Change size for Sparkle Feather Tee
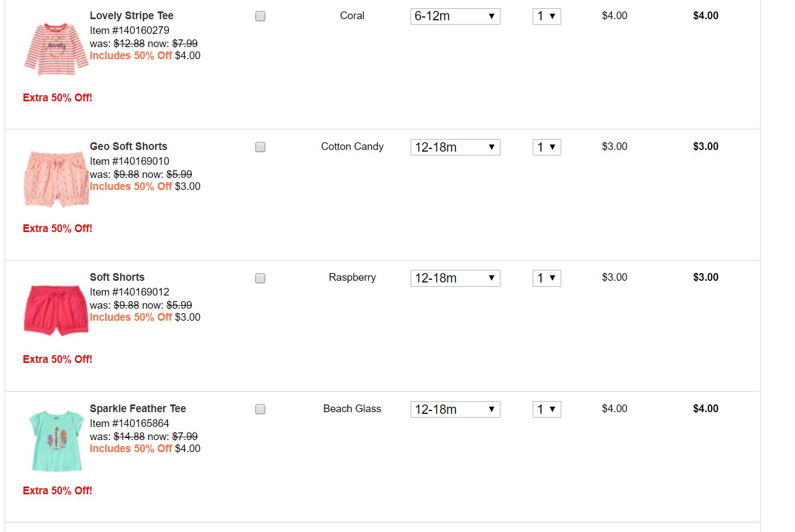The height and width of the screenshot is (532, 795). point(455,409)
